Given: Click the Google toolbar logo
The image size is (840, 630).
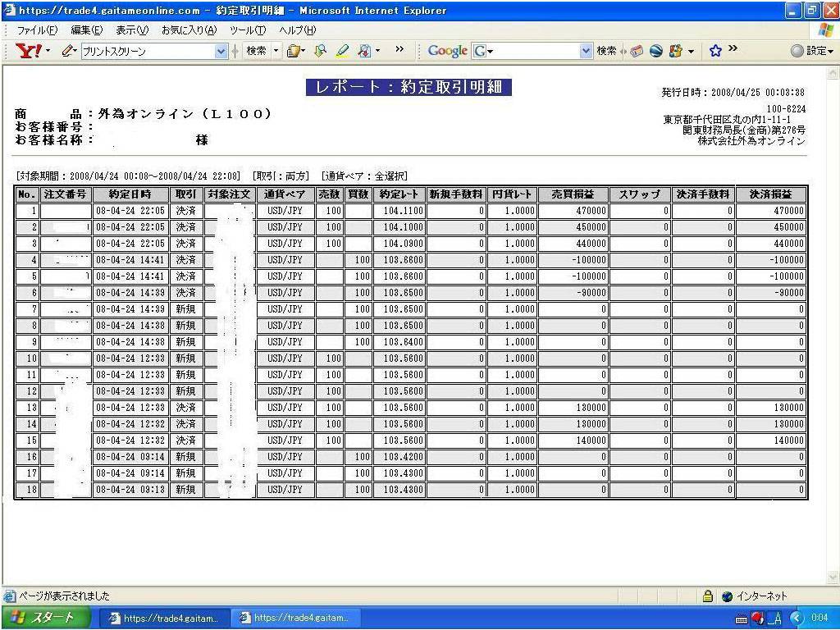Looking at the screenshot, I should tap(447, 51).
